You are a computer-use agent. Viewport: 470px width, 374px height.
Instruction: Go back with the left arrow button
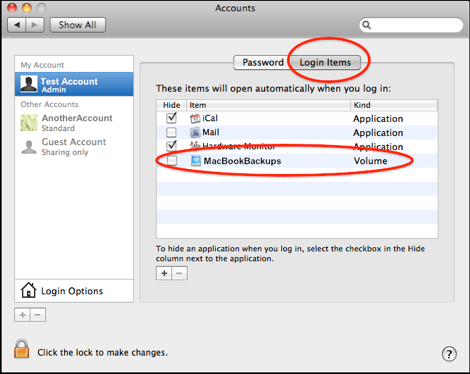[x=17, y=25]
